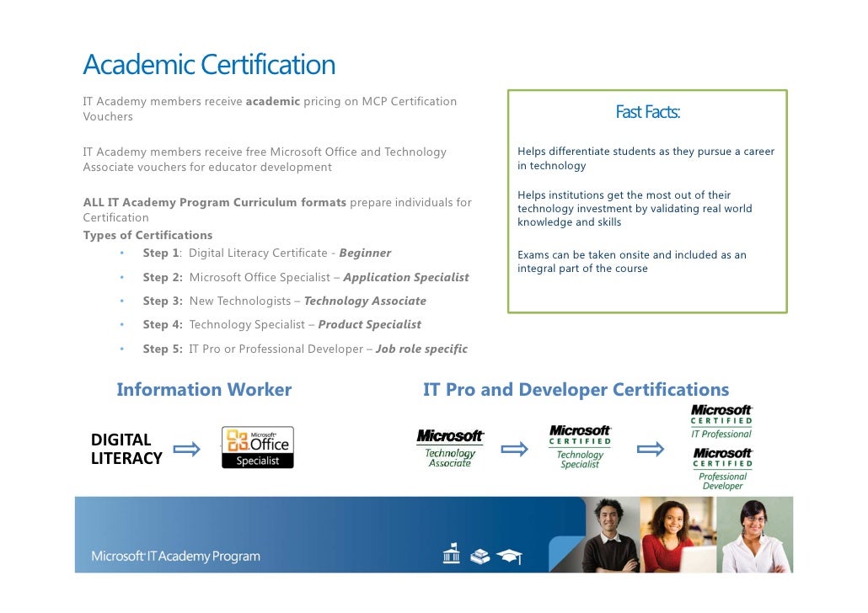868x613 pixels.
Task: Select the "Step 5: IT Pro or Professional Developer" line
Action: point(305,349)
